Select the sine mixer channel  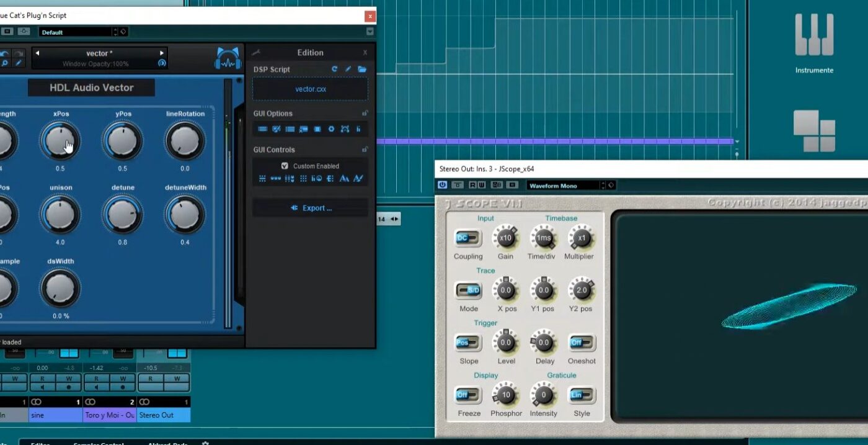coord(55,415)
